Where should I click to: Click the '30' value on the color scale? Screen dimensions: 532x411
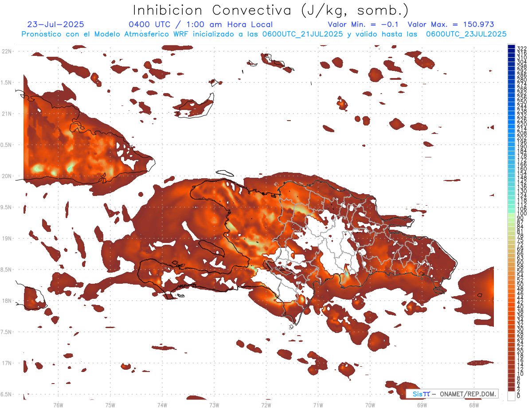pos(520,329)
